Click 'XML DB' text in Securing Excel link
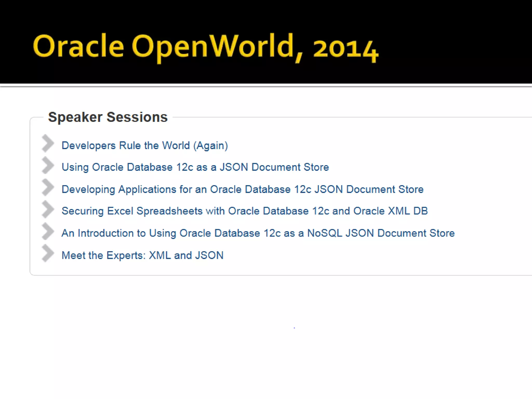The width and height of the screenshot is (532, 399). [408, 211]
